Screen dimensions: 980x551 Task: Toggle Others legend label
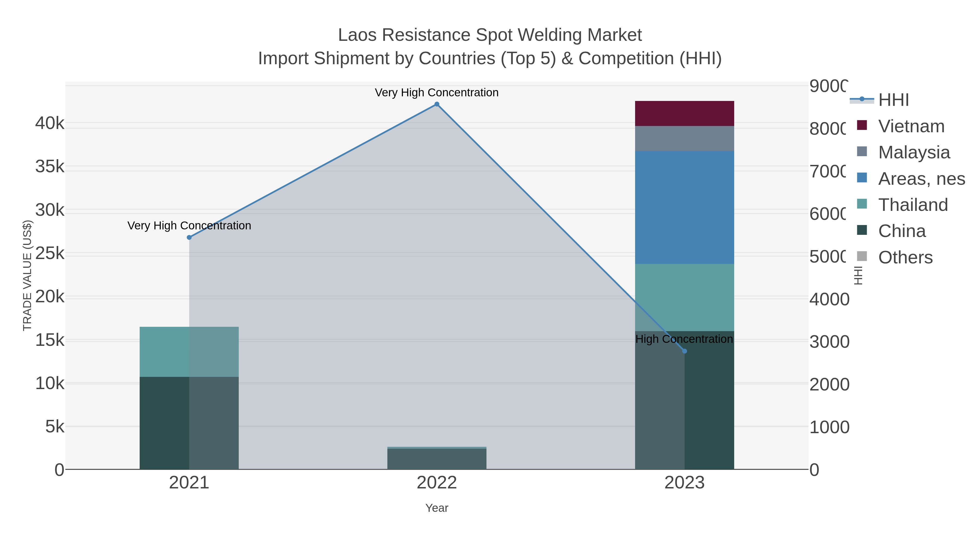coord(905,257)
